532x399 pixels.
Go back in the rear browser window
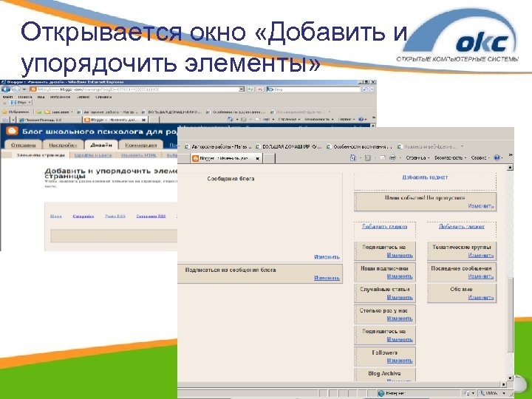click(x=5, y=89)
